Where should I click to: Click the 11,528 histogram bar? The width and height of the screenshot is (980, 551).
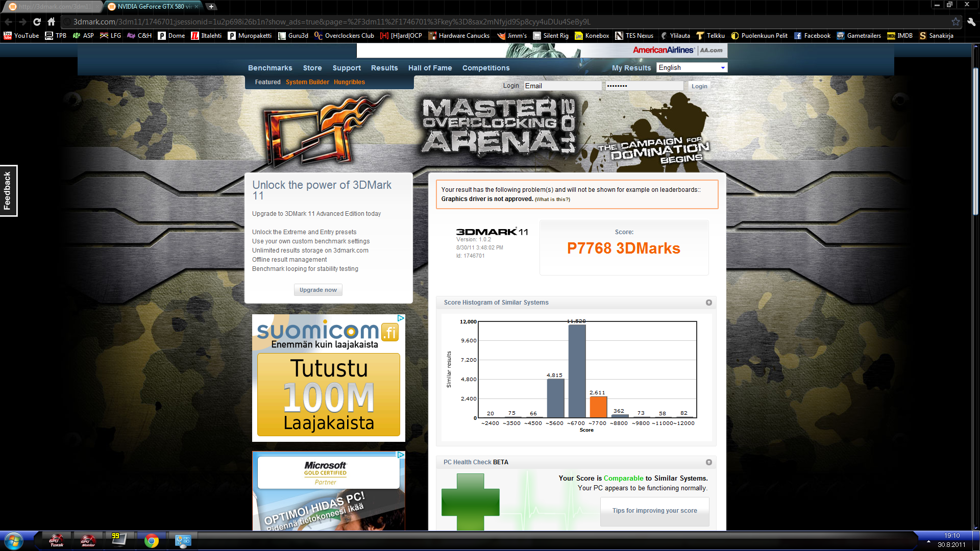(577, 371)
